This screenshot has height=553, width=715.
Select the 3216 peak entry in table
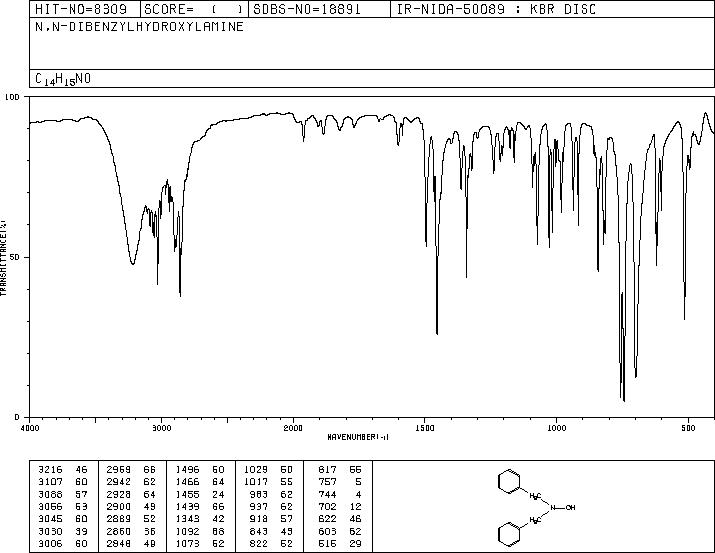(x=63, y=469)
